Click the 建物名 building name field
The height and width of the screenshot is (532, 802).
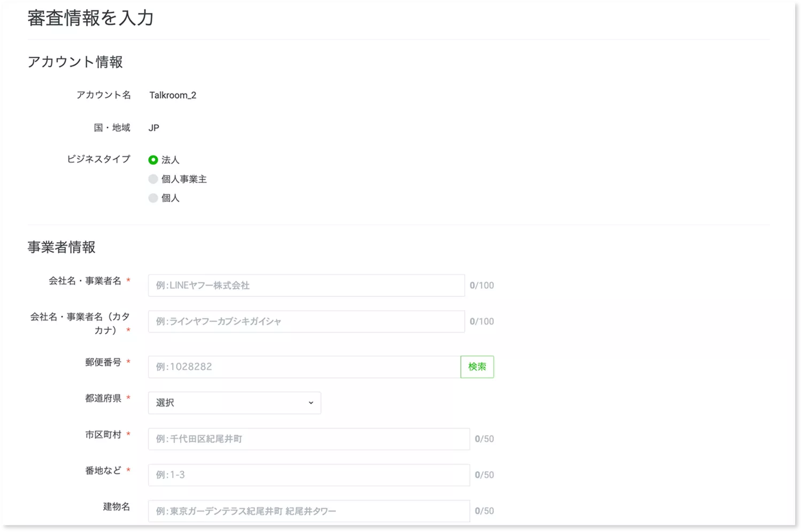(x=309, y=511)
